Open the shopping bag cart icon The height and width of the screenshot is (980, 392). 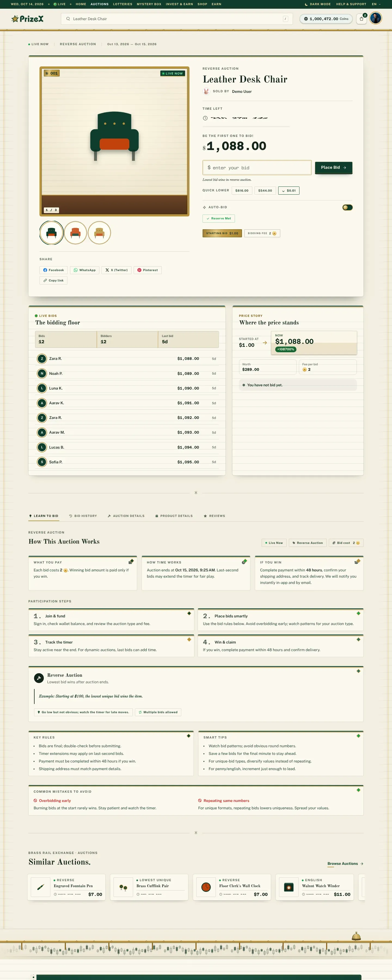361,19
